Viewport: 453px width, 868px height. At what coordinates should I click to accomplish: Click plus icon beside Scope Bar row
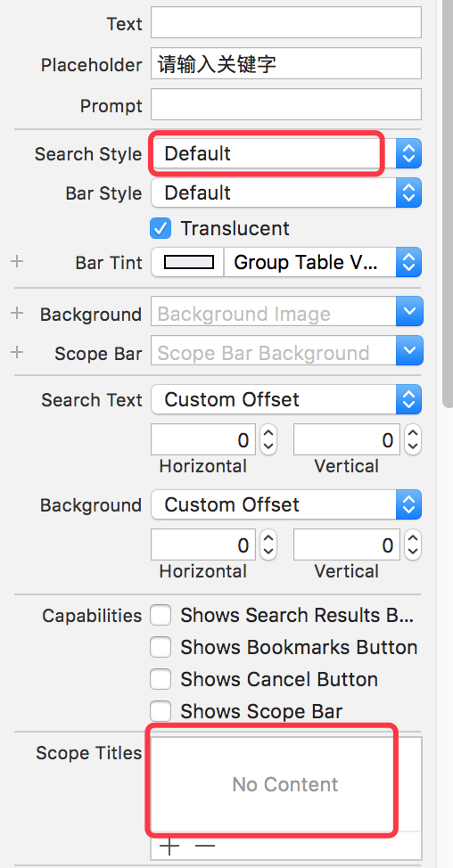(17, 352)
